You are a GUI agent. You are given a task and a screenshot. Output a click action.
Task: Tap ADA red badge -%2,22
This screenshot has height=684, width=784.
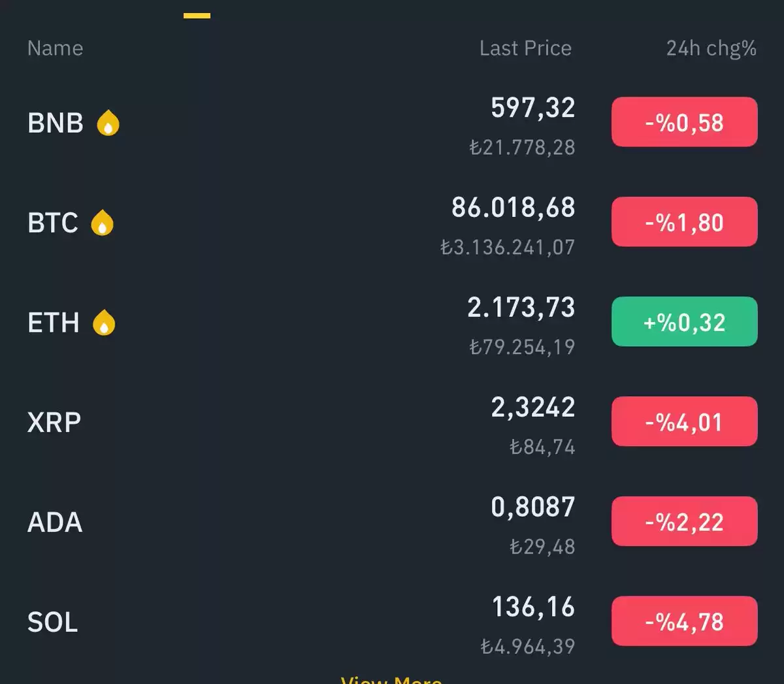point(684,522)
